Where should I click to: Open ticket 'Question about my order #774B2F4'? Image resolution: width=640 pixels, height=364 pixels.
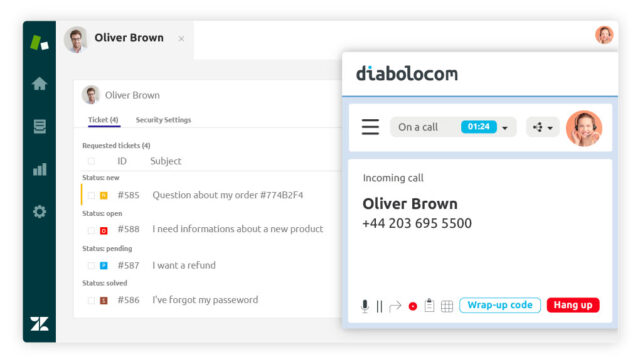pos(228,195)
